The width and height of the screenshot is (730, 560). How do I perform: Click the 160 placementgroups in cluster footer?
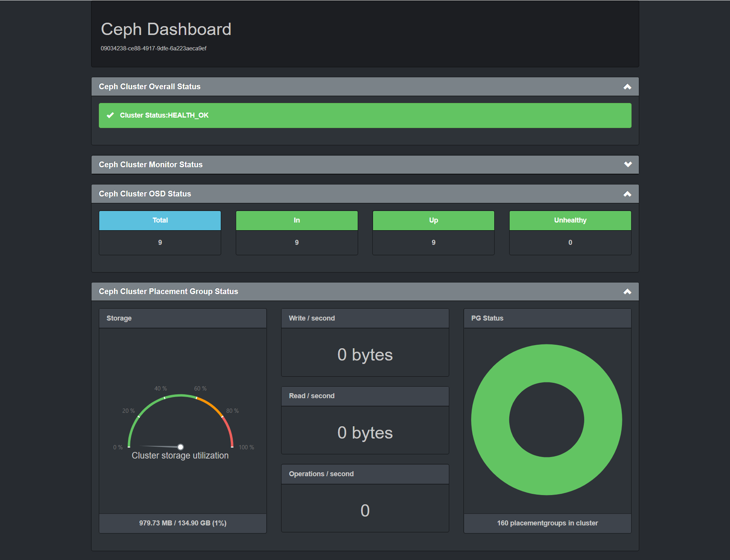547,523
